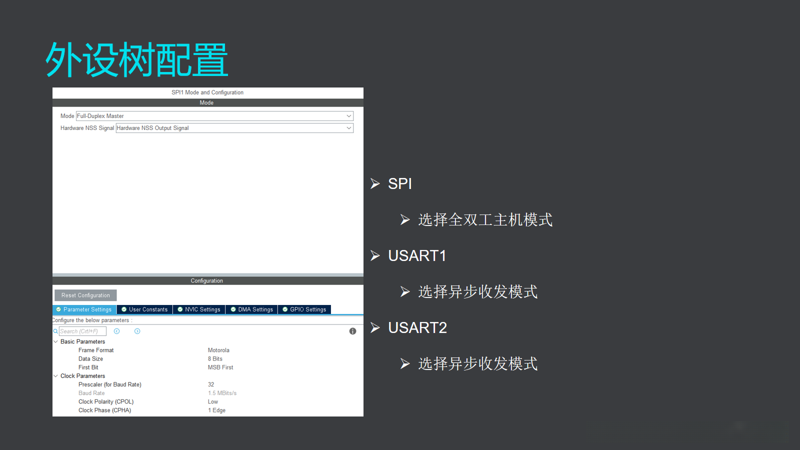Image resolution: width=800 pixels, height=450 pixels.
Task: Click the Motorola frame format value
Action: pos(218,351)
